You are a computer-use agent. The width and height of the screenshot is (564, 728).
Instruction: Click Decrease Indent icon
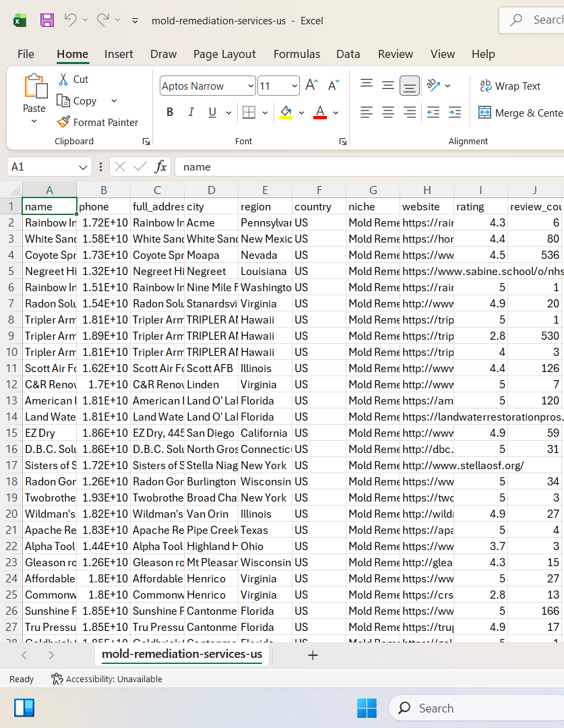tap(433, 112)
